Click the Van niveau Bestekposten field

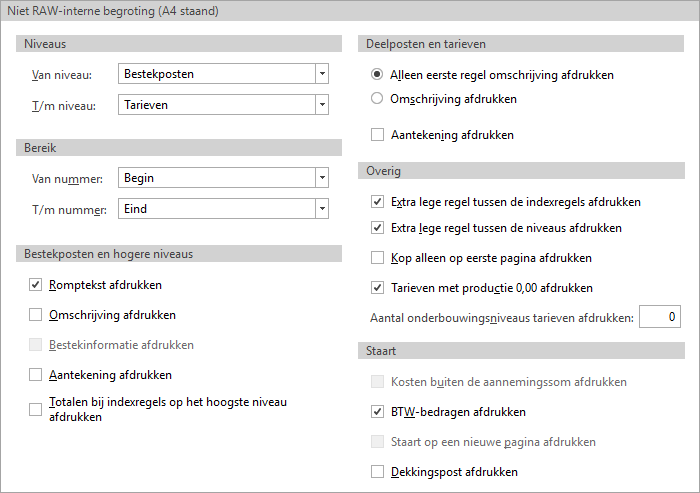(214, 74)
